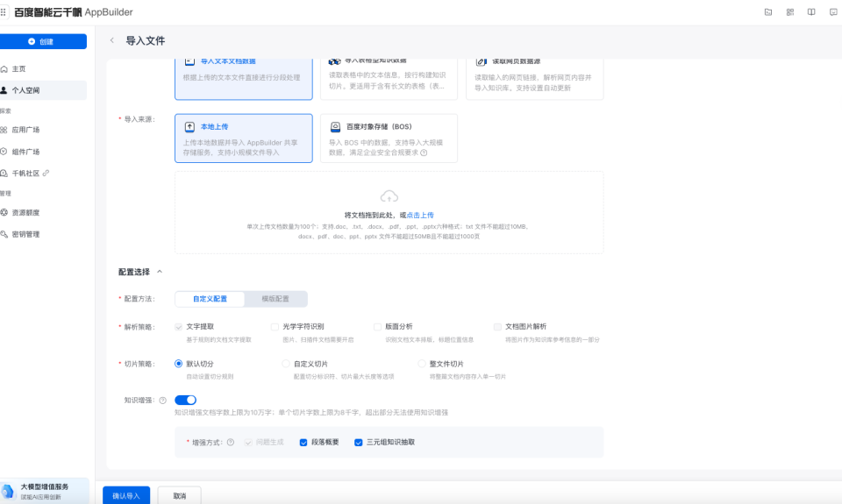Click the 个人空间 person icon
842x504 pixels.
pos(4,90)
